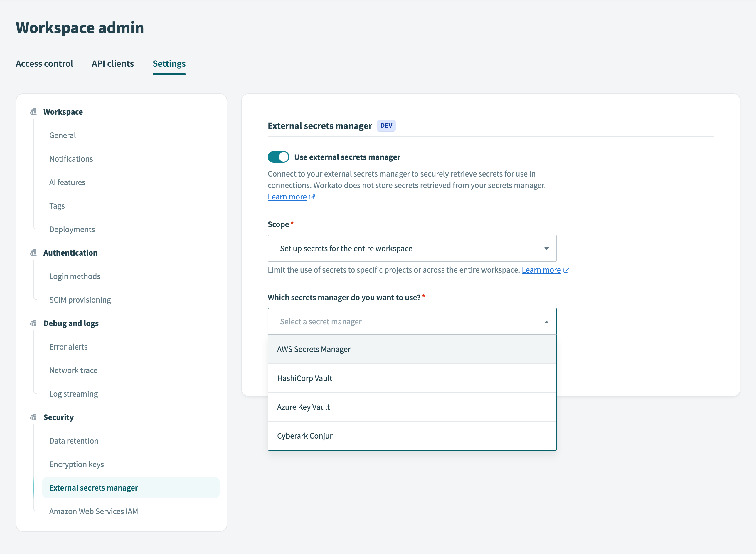Open the API clients tab

click(113, 64)
